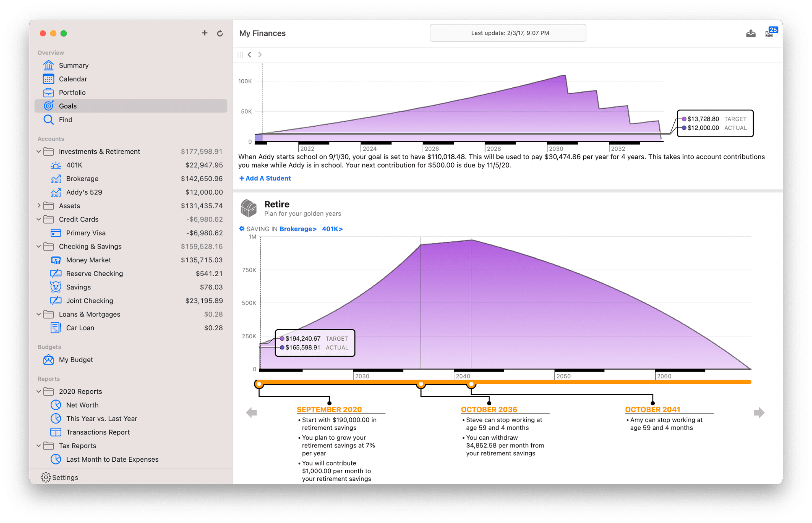Image resolution: width=812 pixels, height=523 pixels.
Task: Collapse the Tax Reports folder
Action: coord(39,445)
